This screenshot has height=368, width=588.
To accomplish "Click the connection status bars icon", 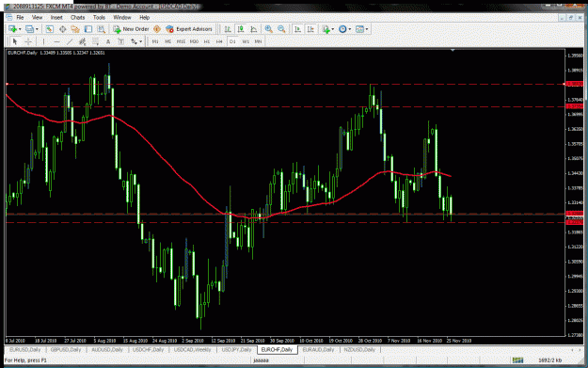I will [517, 360].
